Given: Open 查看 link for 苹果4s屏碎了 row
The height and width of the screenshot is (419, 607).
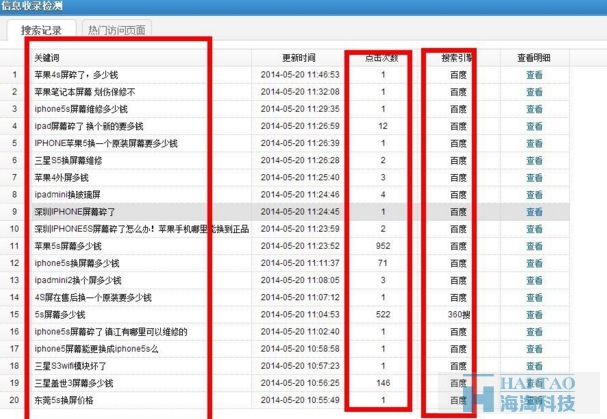Looking at the screenshot, I should (534, 75).
